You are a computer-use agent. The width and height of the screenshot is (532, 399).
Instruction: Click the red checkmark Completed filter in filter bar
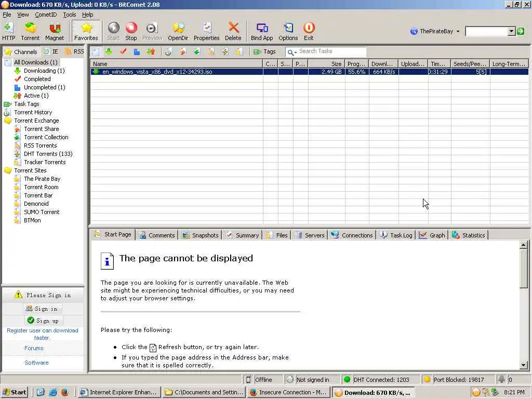click(123, 51)
